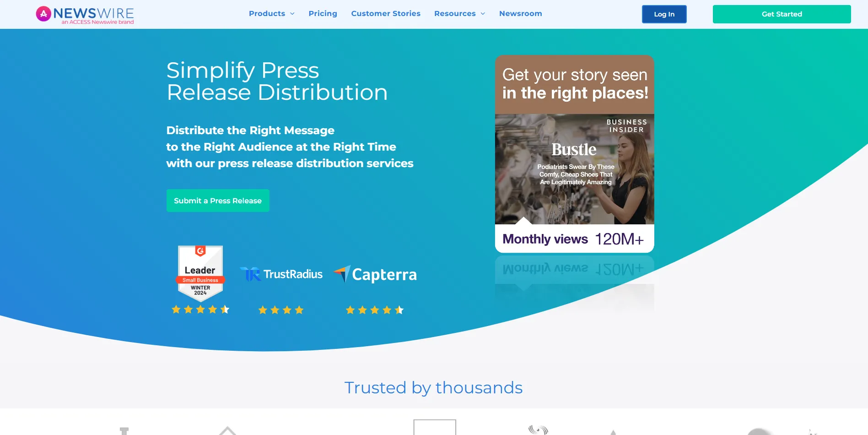Click the star rating under G2 badge
868x435 pixels.
point(200,310)
